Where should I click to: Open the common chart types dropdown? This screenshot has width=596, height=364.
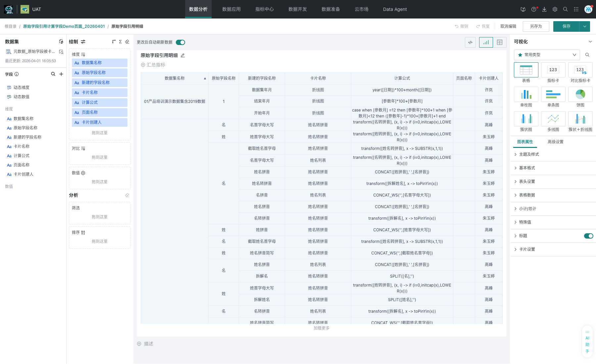(x=547, y=55)
